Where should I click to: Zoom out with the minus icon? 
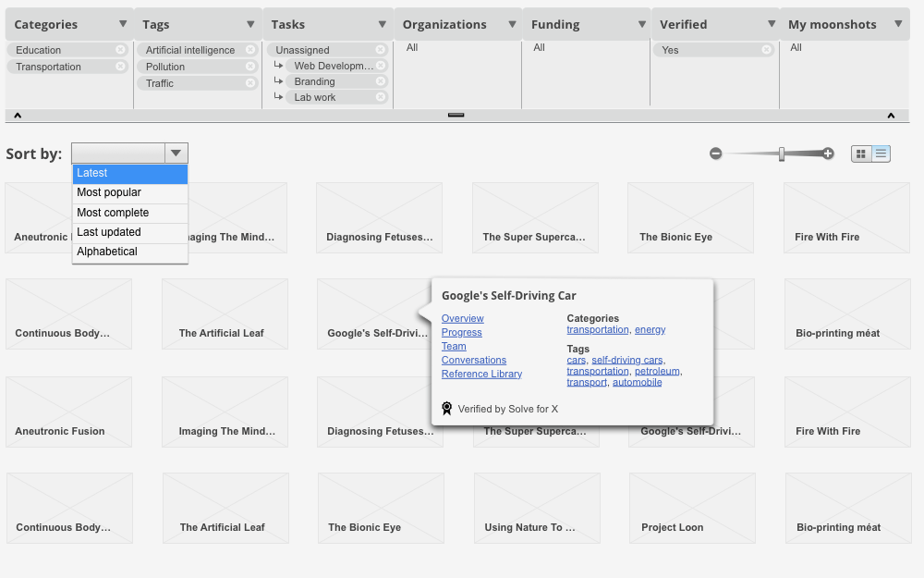(716, 154)
